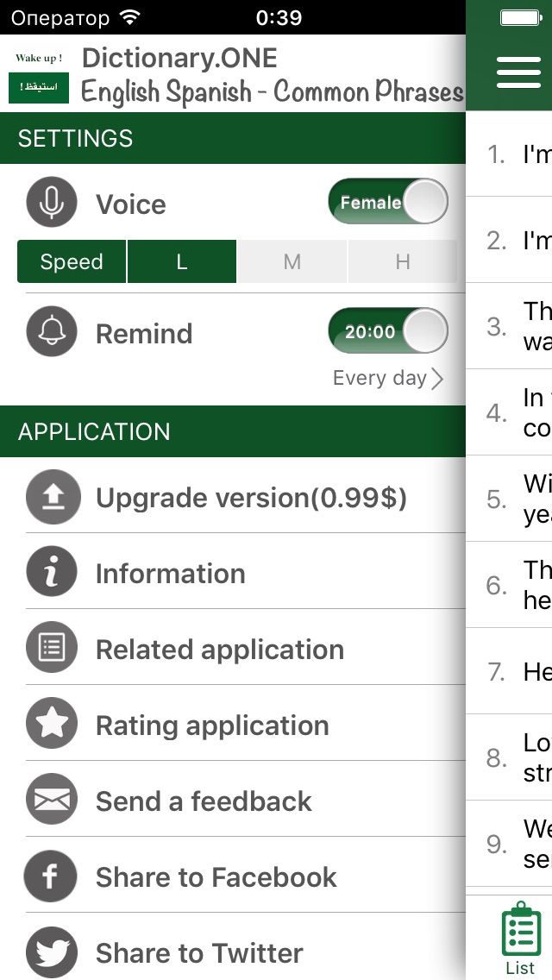Select phrase row number 1
This screenshot has width=552, height=980.
[509, 154]
